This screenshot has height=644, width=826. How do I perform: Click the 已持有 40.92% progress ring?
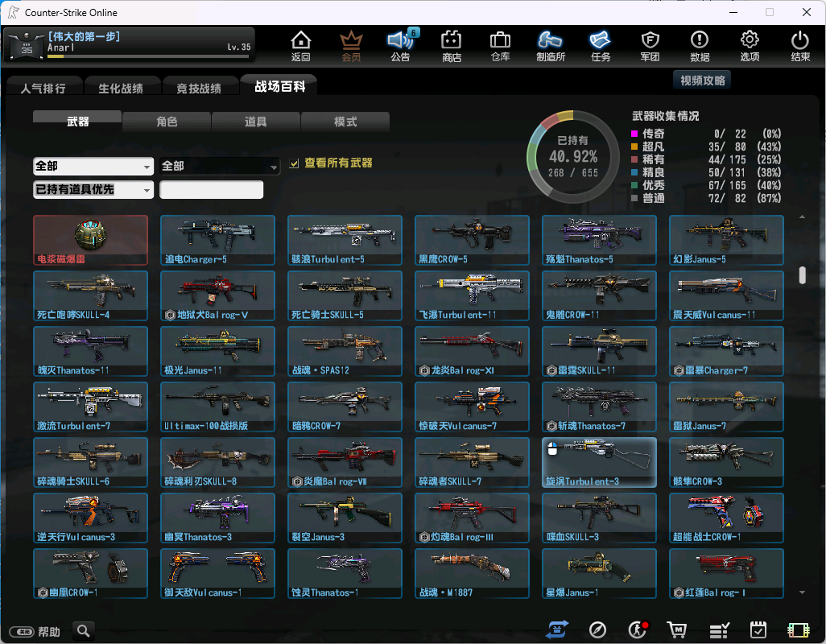pyautogui.click(x=573, y=156)
